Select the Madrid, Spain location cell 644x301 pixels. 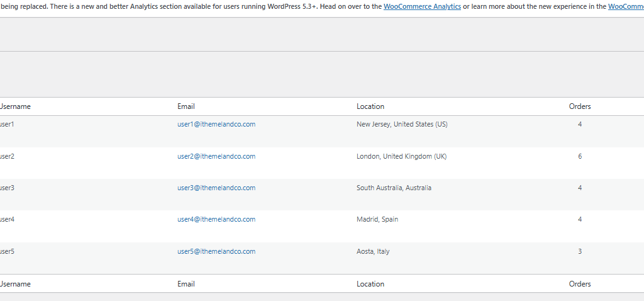pos(377,220)
